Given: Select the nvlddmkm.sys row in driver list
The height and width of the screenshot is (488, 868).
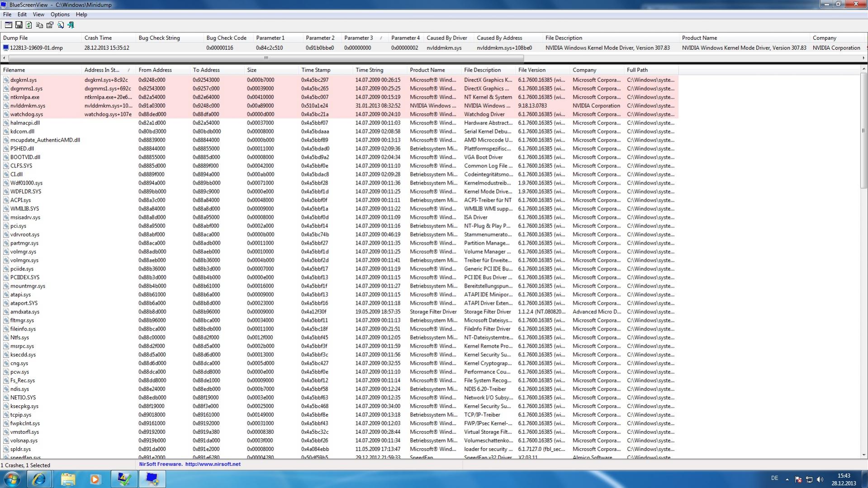Looking at the screenshot, I should pos(340,106).
